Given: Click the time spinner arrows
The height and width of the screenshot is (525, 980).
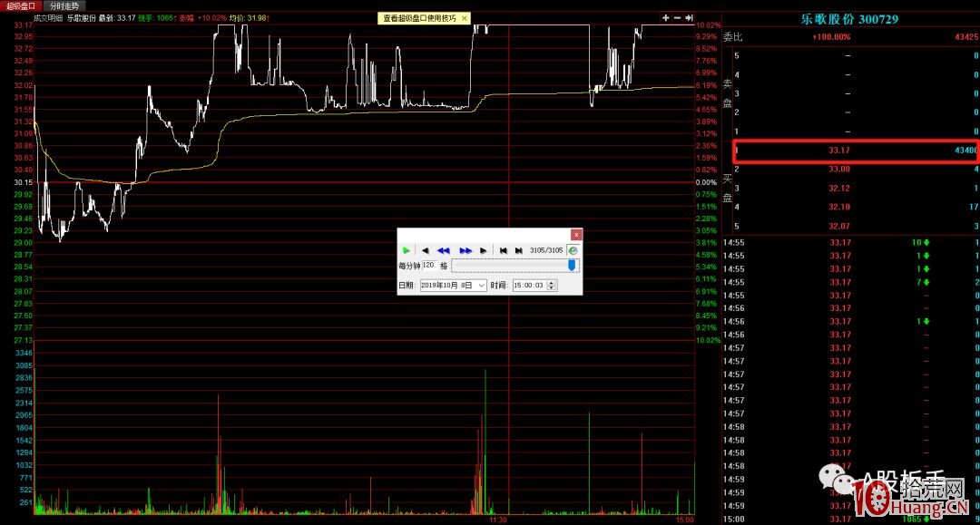Looking at the screenshot, I should pyautogui.click(x=552, y=286).
